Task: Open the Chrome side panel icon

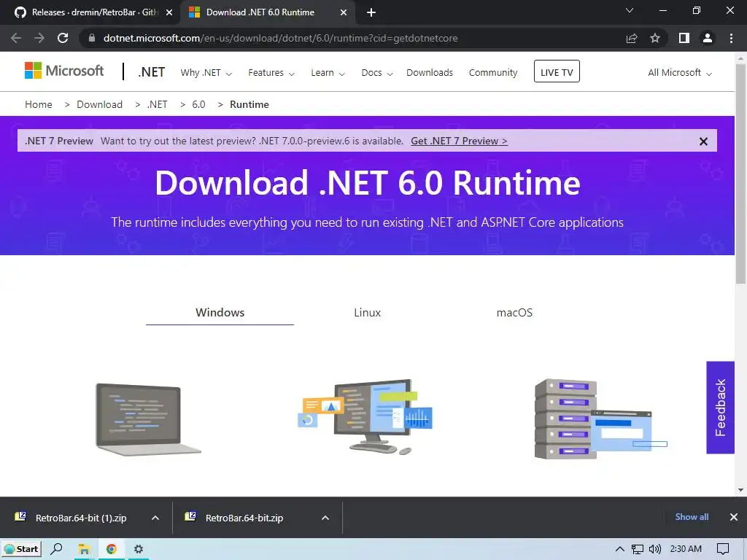Action: tap(684, 38)
